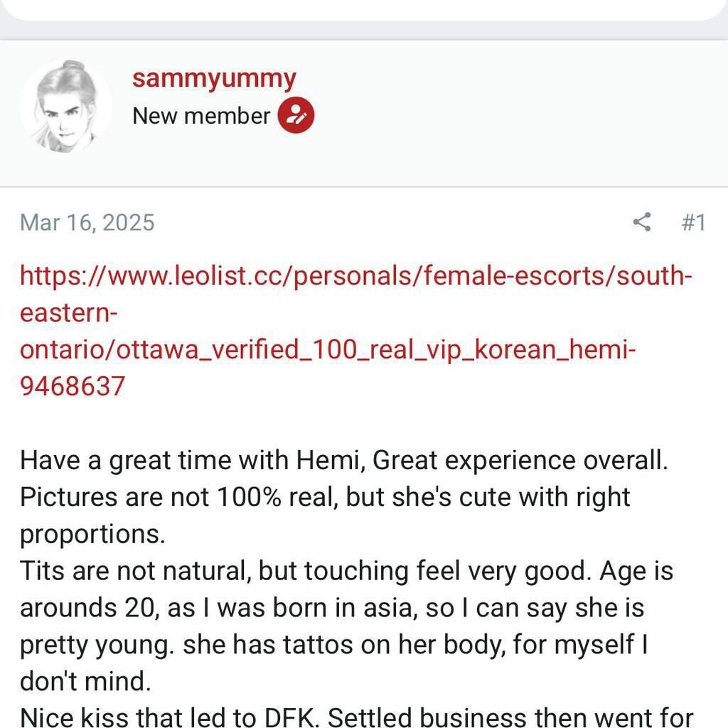Image resolution: width=728 pixels, height=728 pixels.
Task: Click the 9468637 listing number in the URL
Action: pyautogui.click(x=75, y=386)
